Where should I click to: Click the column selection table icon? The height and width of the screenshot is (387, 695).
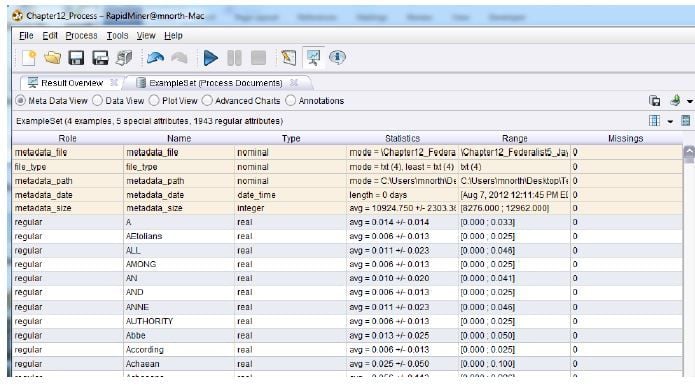(x=654, y=121)
